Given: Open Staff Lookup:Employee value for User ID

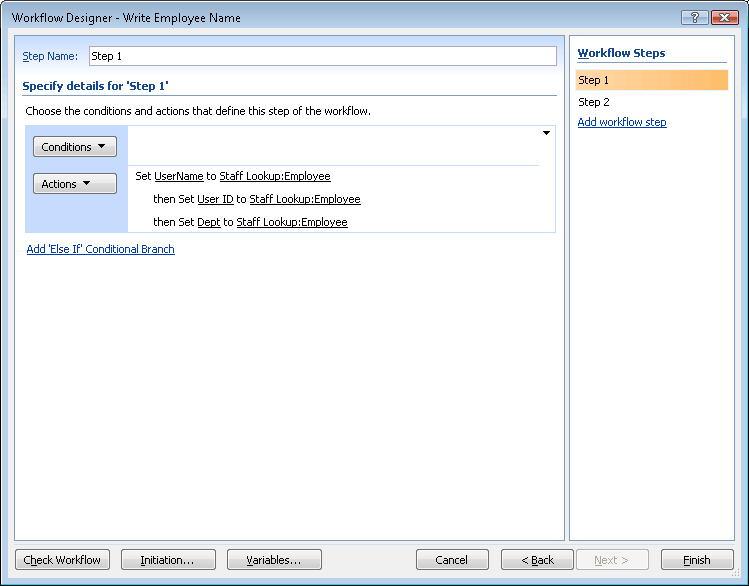Looking at the screenshot, I should pyautogui.click(x=305, y=199).
